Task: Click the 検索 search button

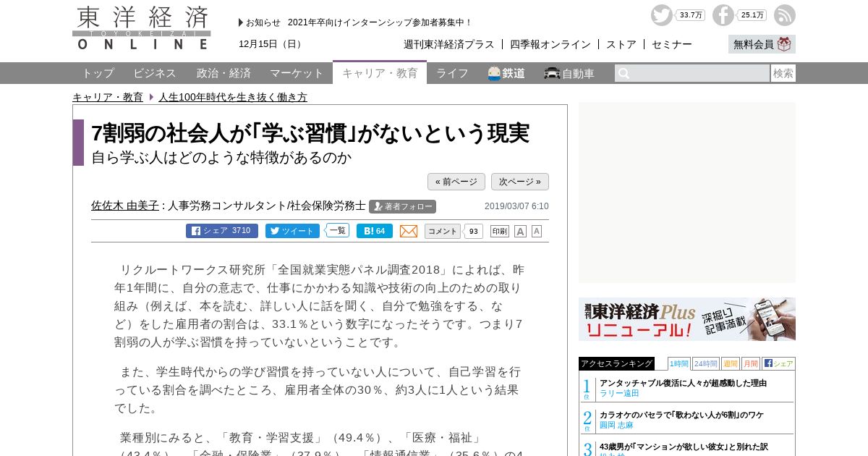Action: pos(783,73)
